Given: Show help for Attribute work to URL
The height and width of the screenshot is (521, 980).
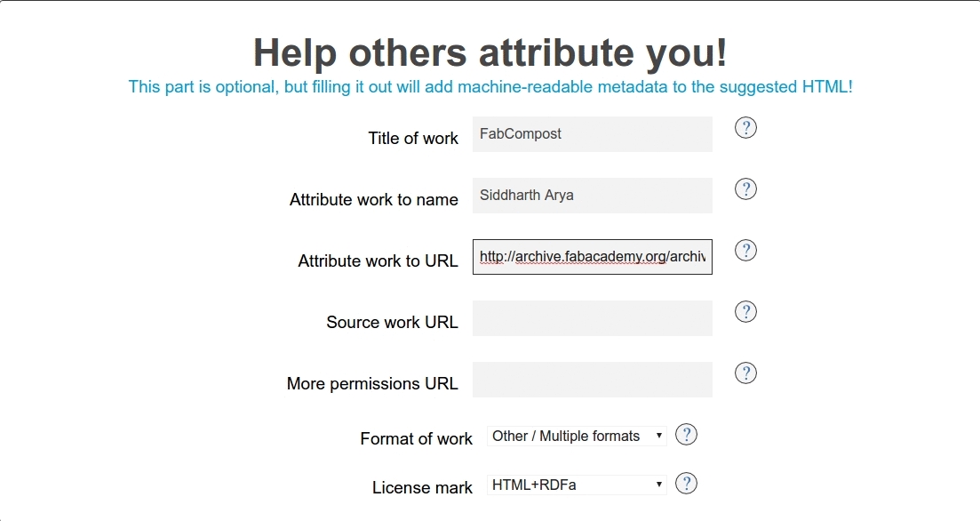Looking at the screenshot, I should (745, 250).
